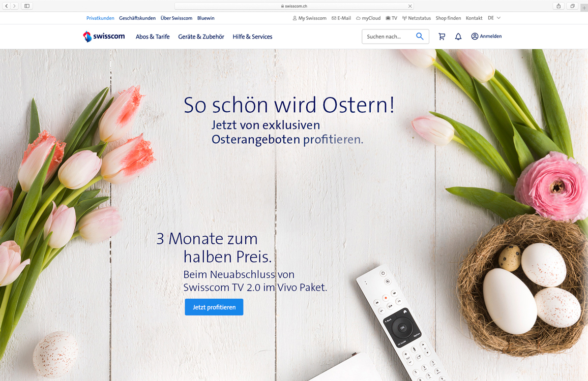The image size is (588, 381).
Task: Click the Anmelden login text
Action: (490, 37)
